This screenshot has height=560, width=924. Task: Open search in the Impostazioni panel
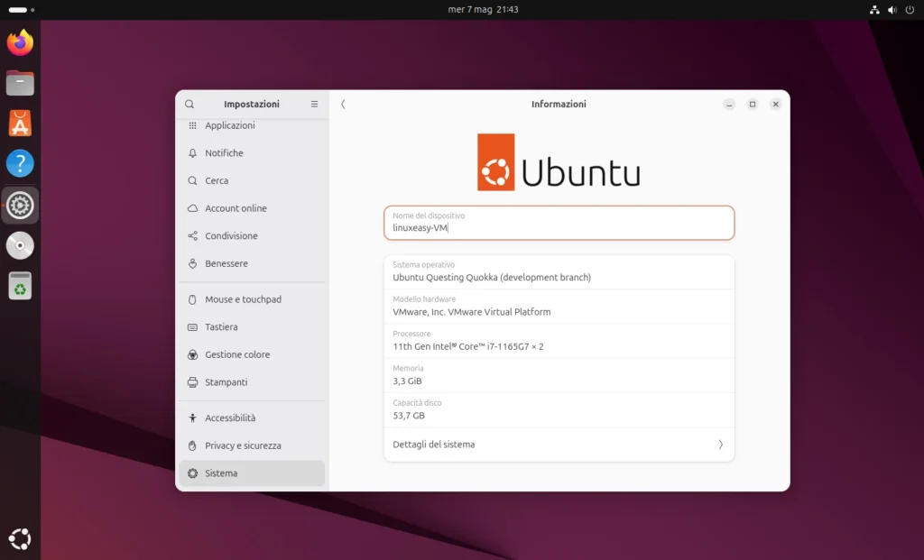tap(189, 104)
